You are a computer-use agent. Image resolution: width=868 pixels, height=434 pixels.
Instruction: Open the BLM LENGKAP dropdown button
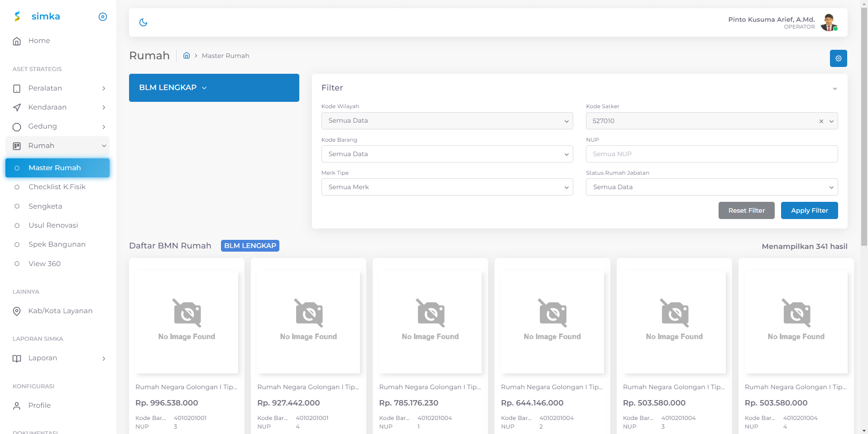pos(214,88)
